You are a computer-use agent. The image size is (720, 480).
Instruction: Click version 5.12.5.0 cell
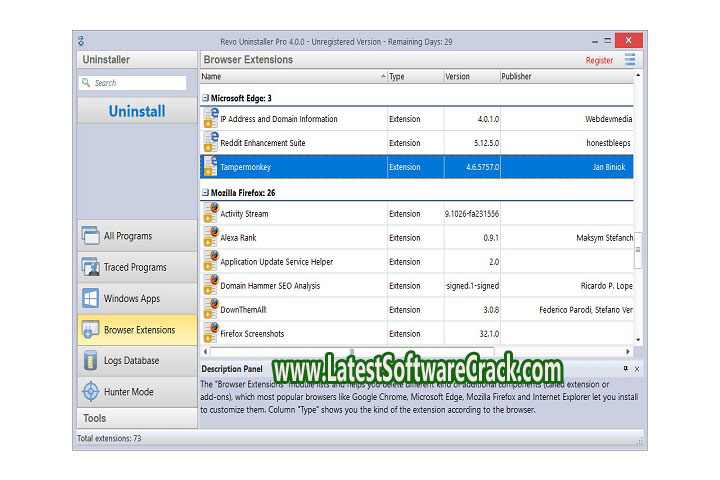click(x=472, y=143)
